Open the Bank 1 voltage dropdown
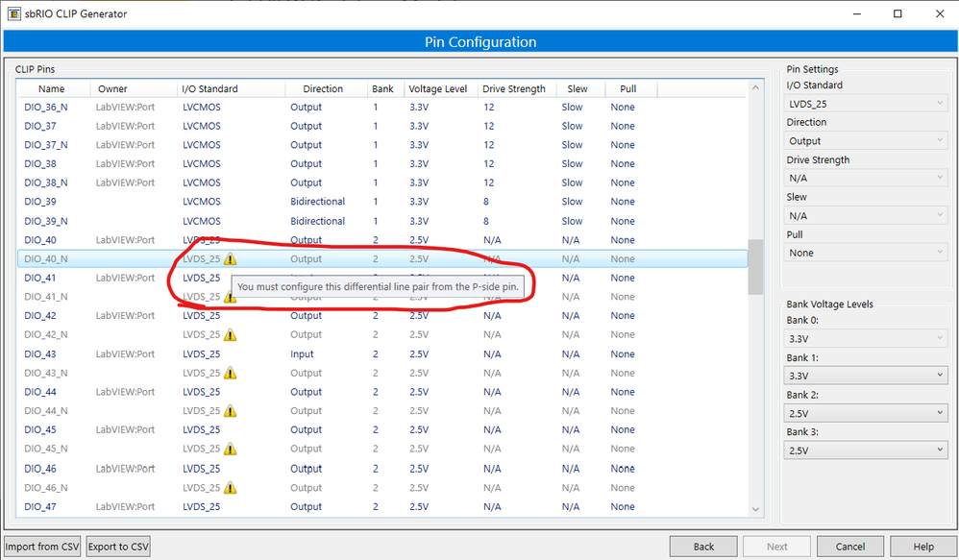 (x=866, y=376)
